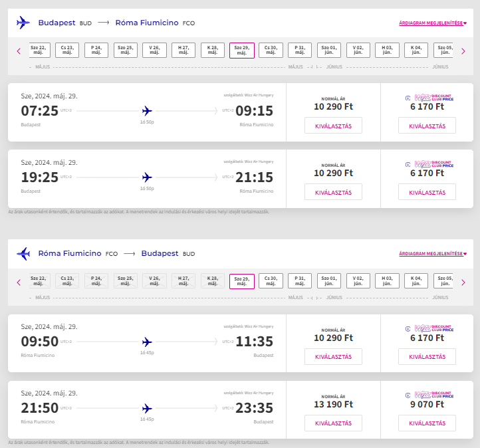
Task: Choose normal price 13 190 Ft for 21:50 flight
Action: [x=333, y=423]
